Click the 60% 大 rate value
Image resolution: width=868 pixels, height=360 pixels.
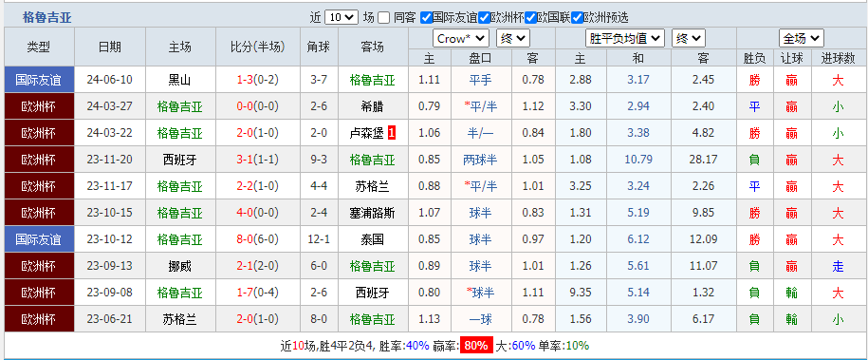pos(523,346)
